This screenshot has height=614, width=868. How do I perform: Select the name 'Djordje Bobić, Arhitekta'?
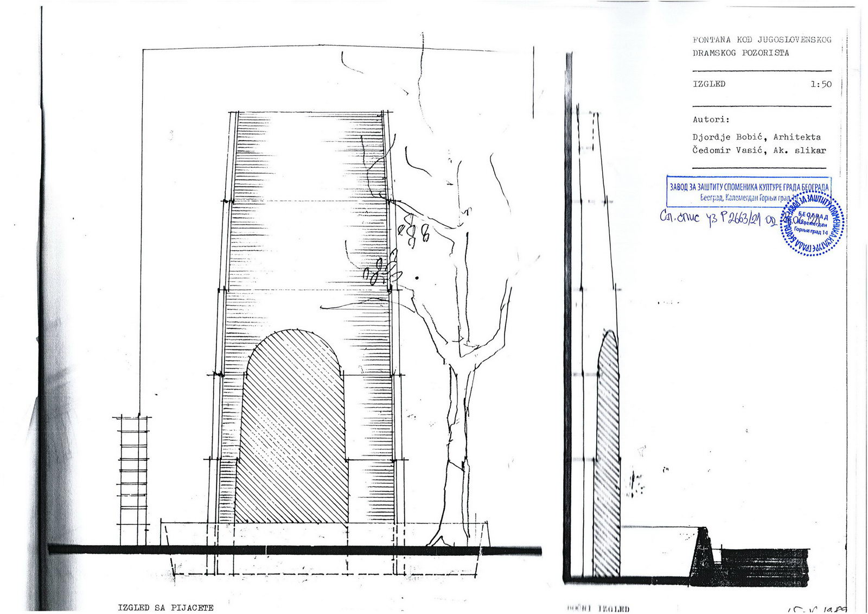(756, 137)
